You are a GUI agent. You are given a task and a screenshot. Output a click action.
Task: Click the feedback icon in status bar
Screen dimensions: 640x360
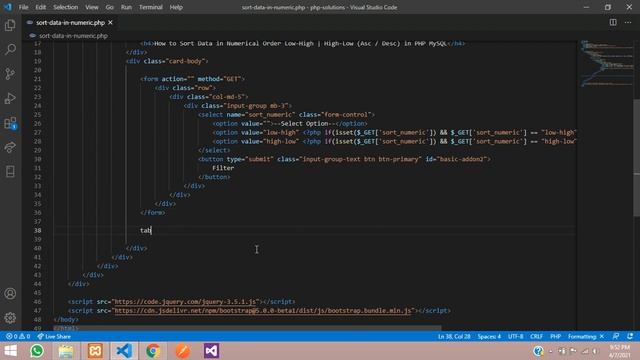616,336
